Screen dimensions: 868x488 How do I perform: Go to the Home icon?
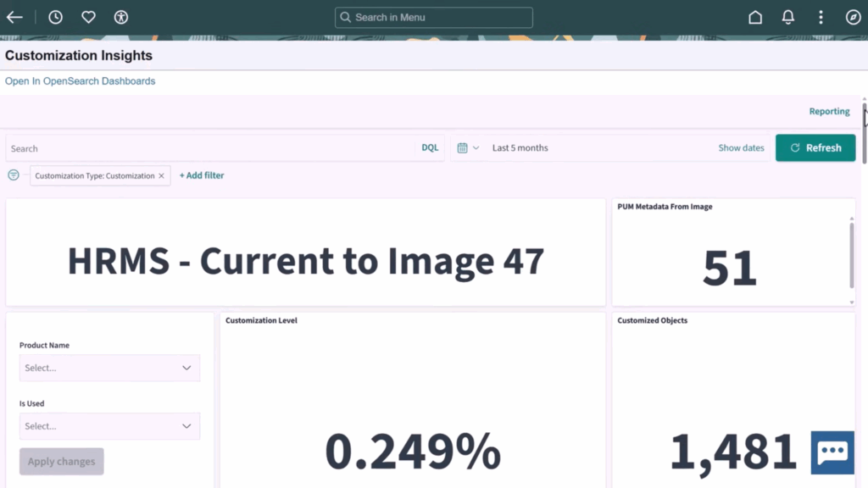(x=755, y=17)
